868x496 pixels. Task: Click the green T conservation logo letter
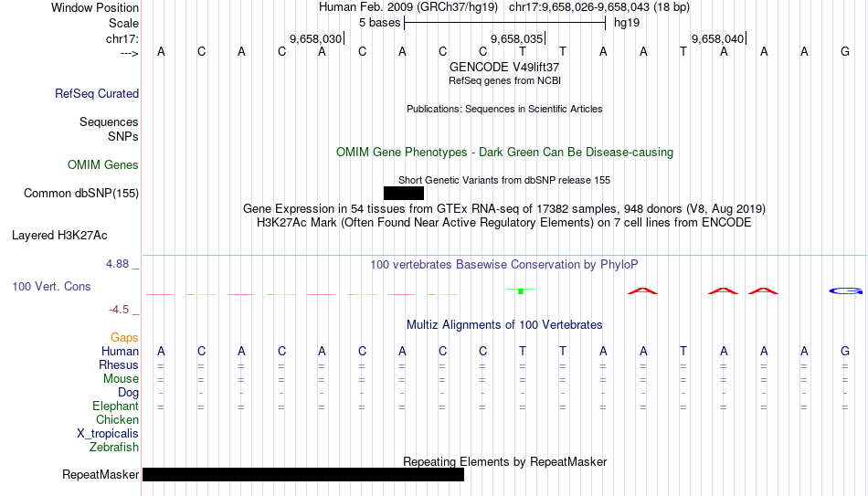click(521, 290)
